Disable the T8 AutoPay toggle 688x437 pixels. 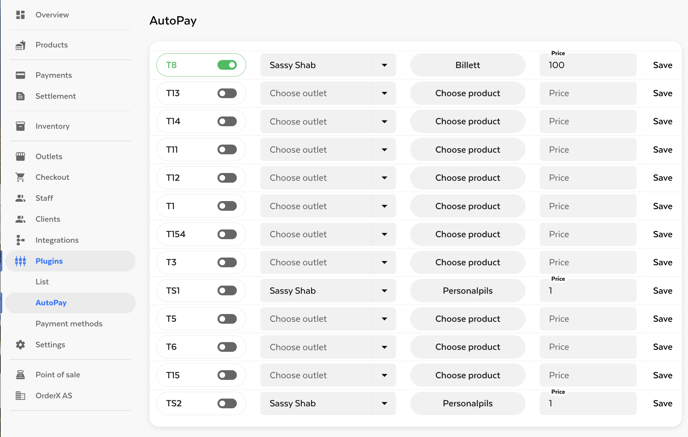point(227,65)
